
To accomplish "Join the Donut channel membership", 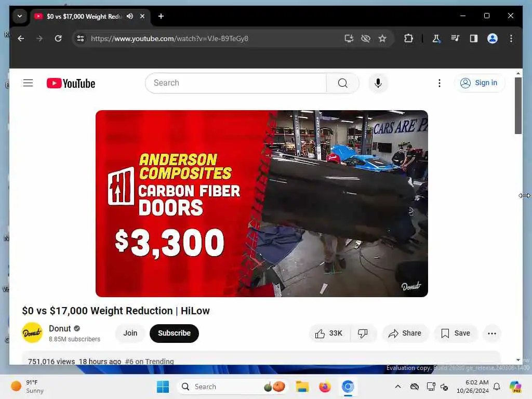I will 130,333.
